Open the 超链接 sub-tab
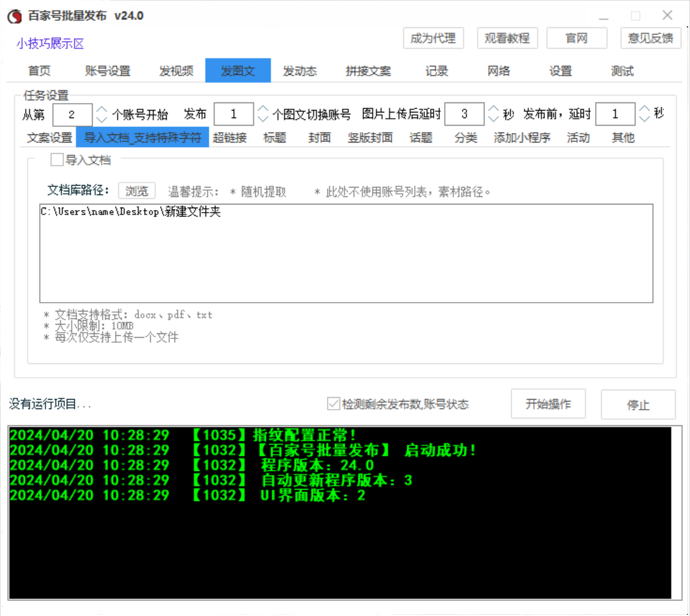The image size is (690, 616). [x=230, y=138]
